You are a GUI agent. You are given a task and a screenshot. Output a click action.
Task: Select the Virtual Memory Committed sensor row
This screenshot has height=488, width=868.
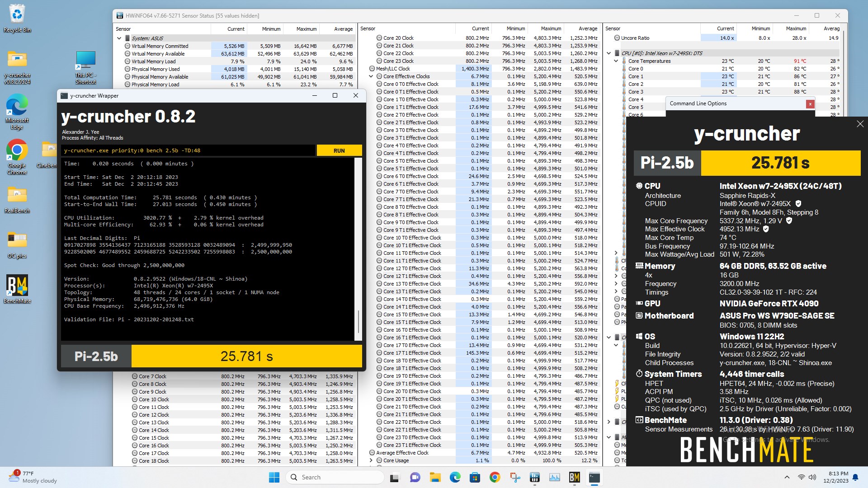point(235,46)
